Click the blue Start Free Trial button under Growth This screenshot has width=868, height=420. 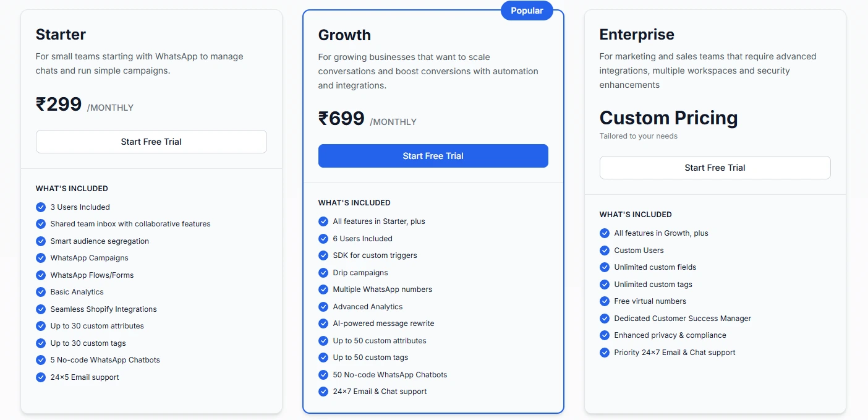coord(433,156)
